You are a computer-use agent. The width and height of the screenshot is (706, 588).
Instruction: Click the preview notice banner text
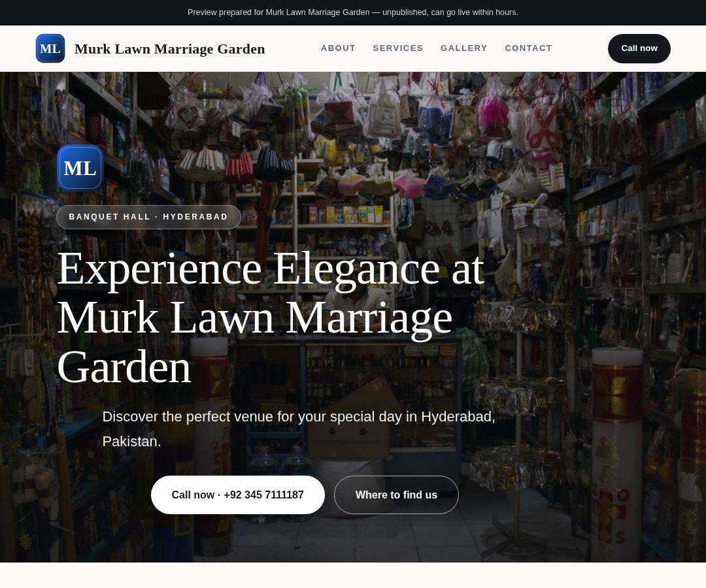353,12
